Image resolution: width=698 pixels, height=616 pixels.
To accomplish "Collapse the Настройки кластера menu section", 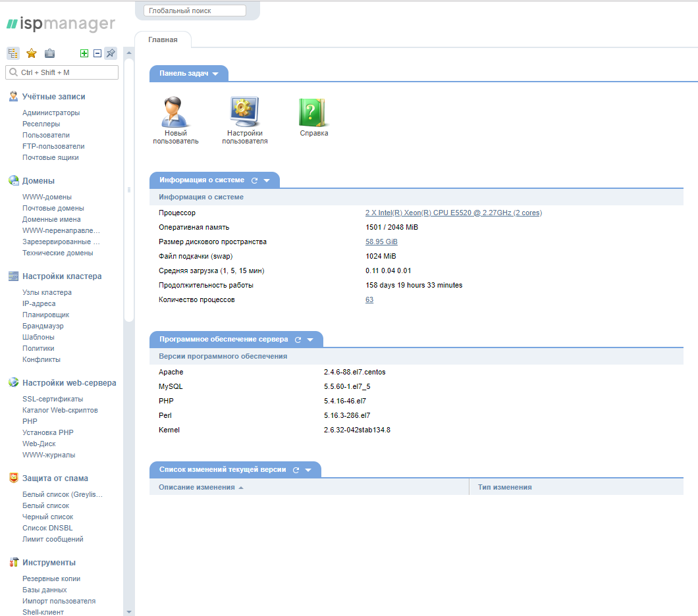I will click(62, 276).
